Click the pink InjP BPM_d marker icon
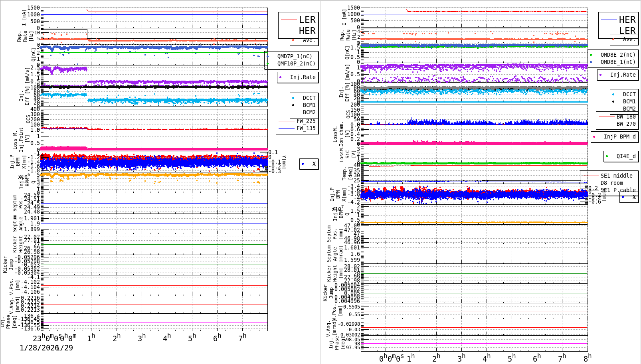 tap(594, 137)
